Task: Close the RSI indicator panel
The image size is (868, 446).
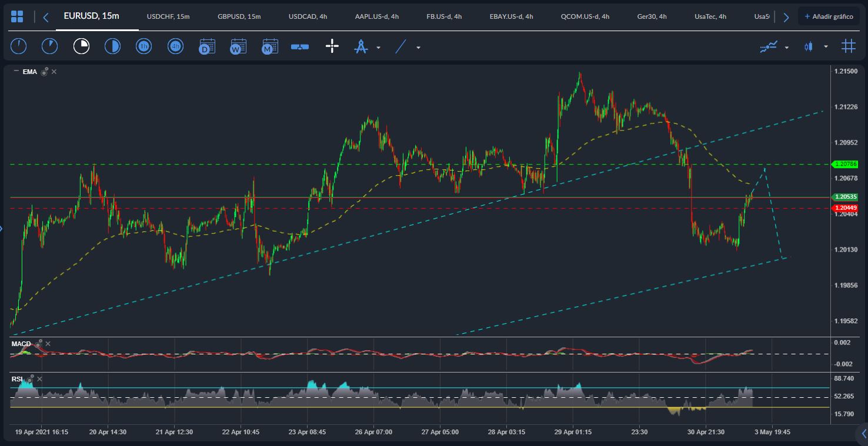Action: [39, 379]
